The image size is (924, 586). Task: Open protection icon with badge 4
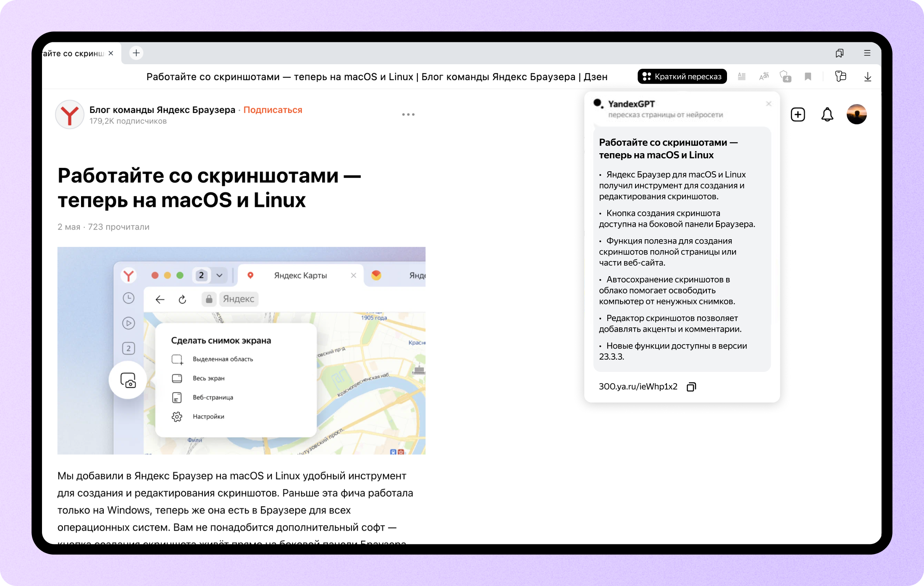pyautogui.click(x=786, y=76)
